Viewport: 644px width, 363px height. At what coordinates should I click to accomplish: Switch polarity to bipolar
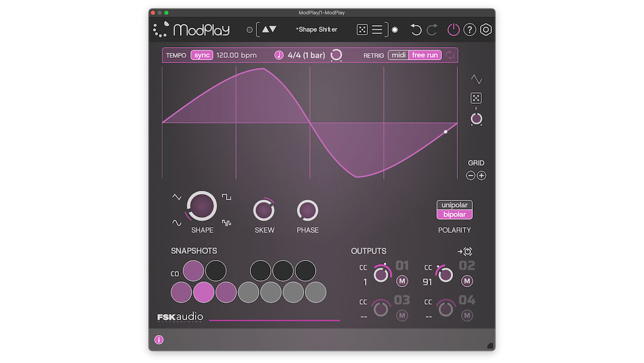pos(454,215)
